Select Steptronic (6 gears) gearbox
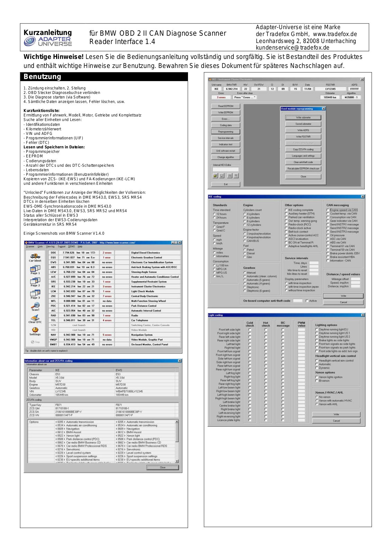The image size is (392, 555). click(x=257, y=291)
